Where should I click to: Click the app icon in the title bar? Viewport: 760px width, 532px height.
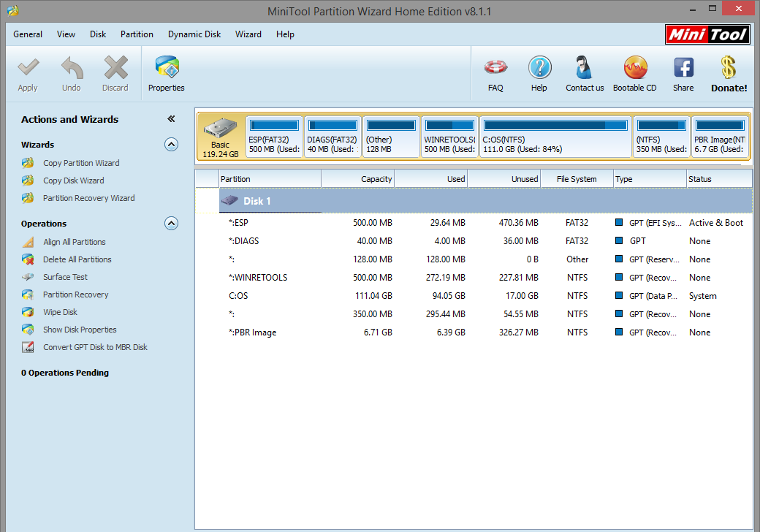point(13,11)
